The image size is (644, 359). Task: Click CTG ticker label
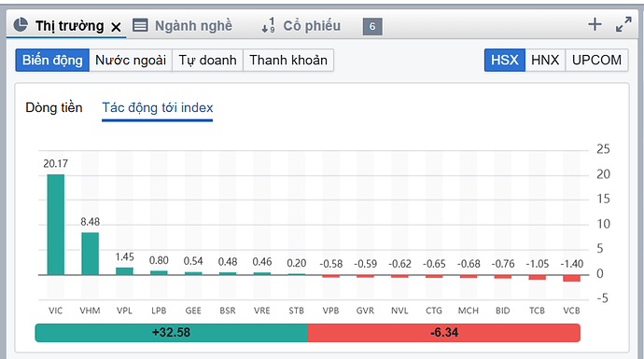[x=434, y=311]
